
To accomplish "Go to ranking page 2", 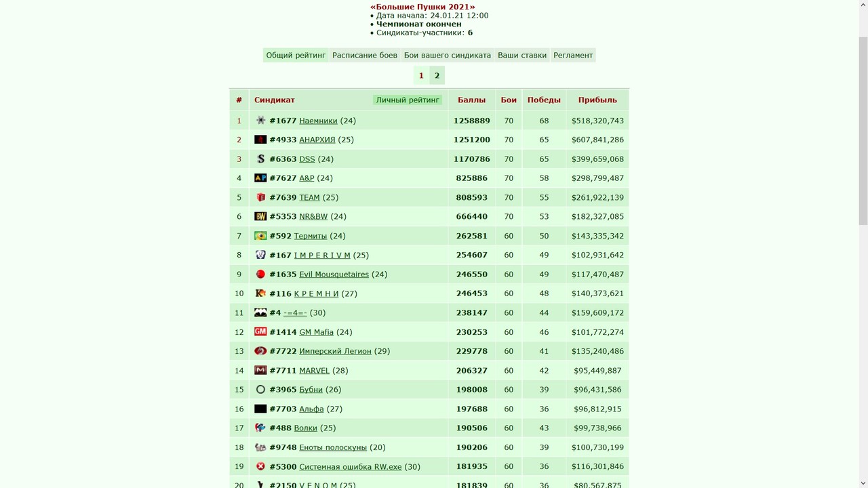I will tap(437, 75).
